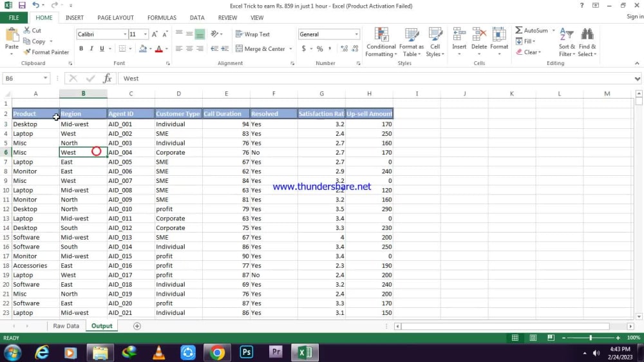Click the Orientation text angle icon

click(x=214, y=34)
